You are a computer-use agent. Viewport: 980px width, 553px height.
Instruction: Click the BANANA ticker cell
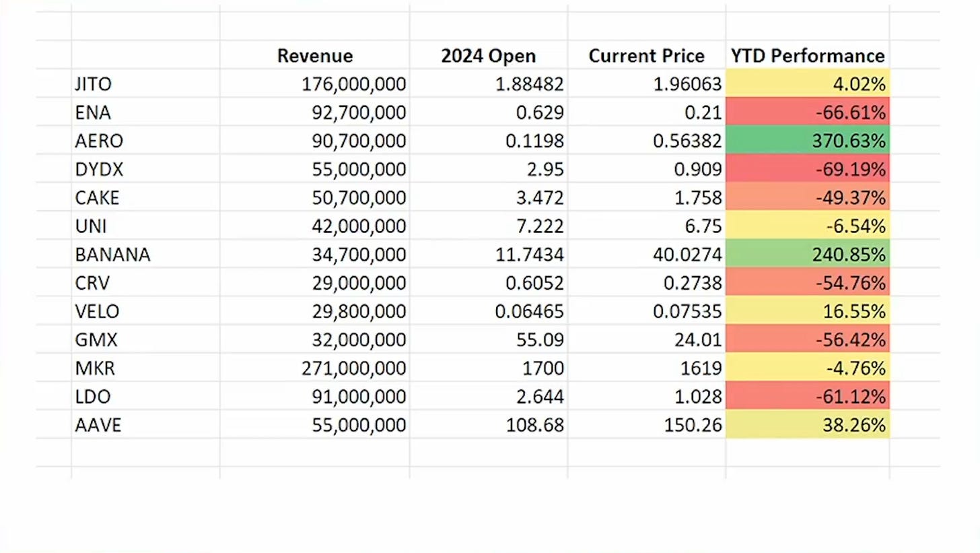[x=145, y=254]
